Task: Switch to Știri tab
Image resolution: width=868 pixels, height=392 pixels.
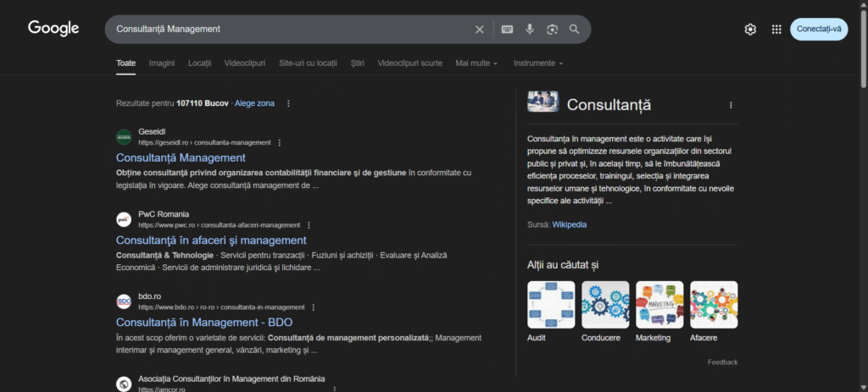Action: (357, 63)
